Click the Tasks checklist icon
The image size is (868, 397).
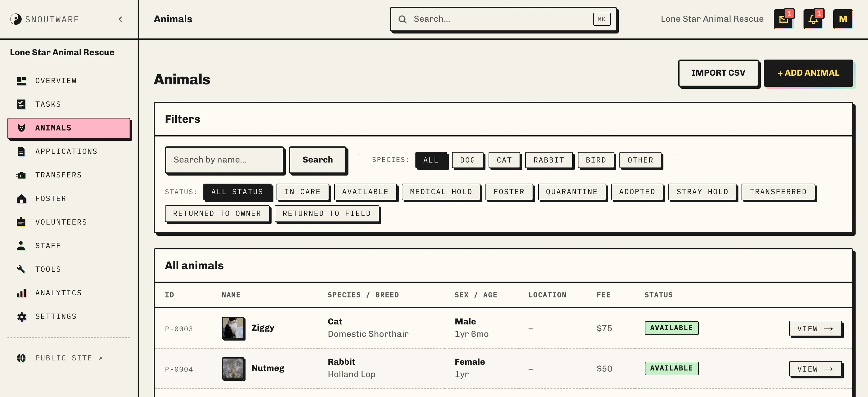pos(21,104)
